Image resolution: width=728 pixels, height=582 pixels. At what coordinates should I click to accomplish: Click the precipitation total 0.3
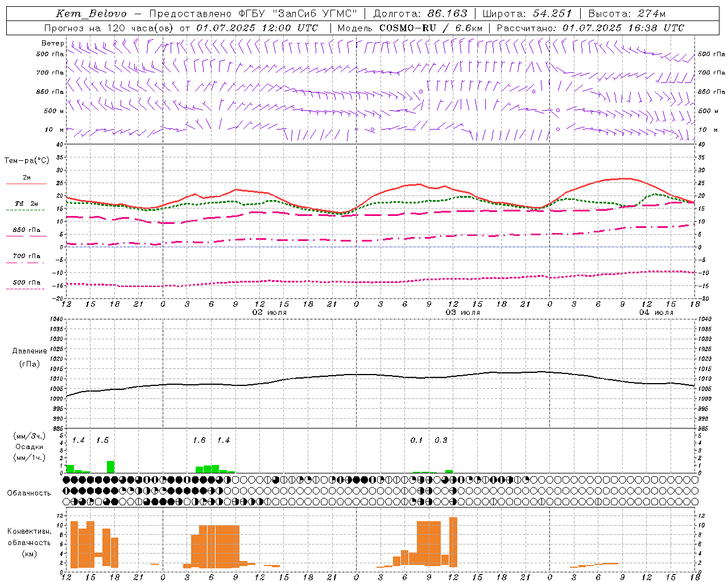(441, 440)
